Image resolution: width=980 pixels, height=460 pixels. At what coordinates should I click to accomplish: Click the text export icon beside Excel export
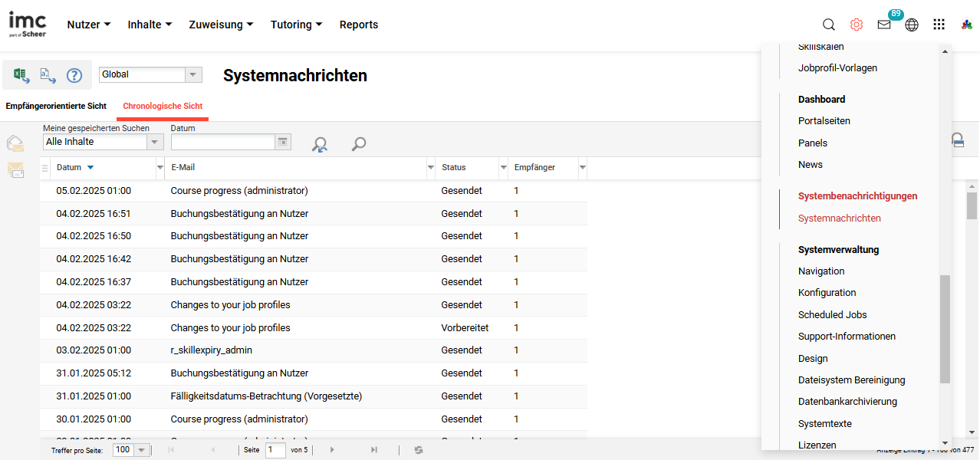[x=48, y=75]
